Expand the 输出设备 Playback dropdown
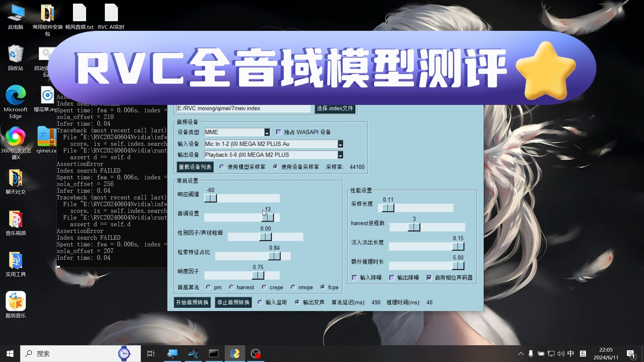This screenshot has height=362, width=644. click(x=340, y=155)
